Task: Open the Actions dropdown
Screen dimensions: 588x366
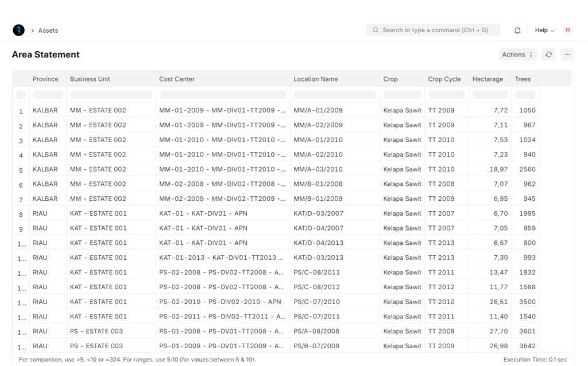Action: (517, 54)
